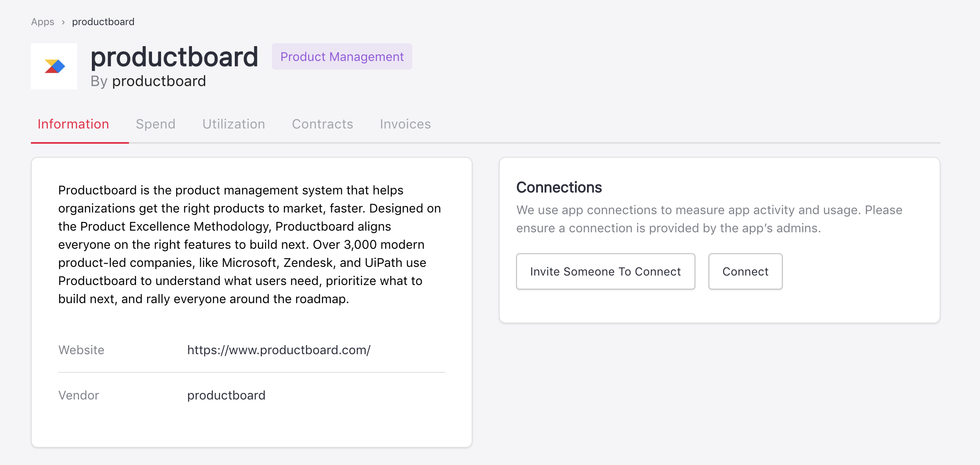
Task: Open the Invoices tab
Action: point(405,124)
